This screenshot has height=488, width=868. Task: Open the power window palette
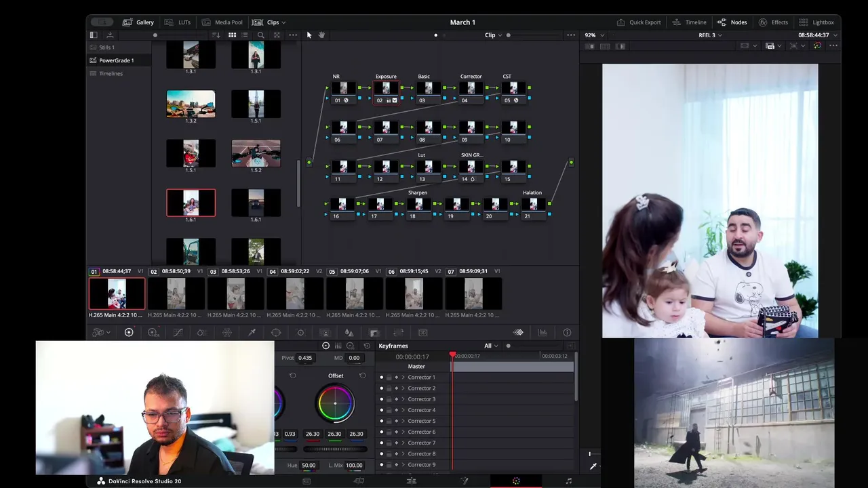pos(276,332)
